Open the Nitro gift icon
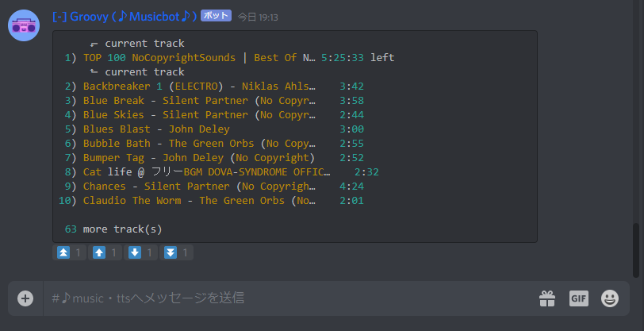 coord(547,298)
